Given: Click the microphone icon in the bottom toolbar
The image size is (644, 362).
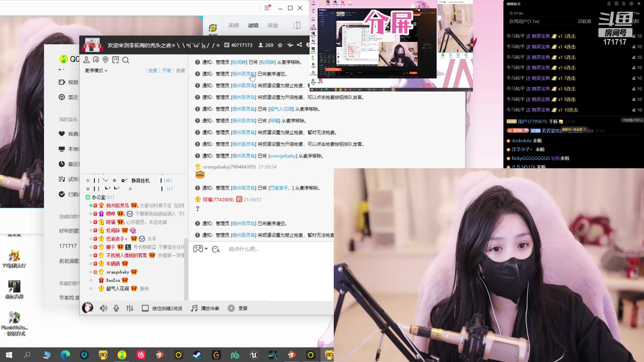Looking at the screenshot, I should click(116, 308).
